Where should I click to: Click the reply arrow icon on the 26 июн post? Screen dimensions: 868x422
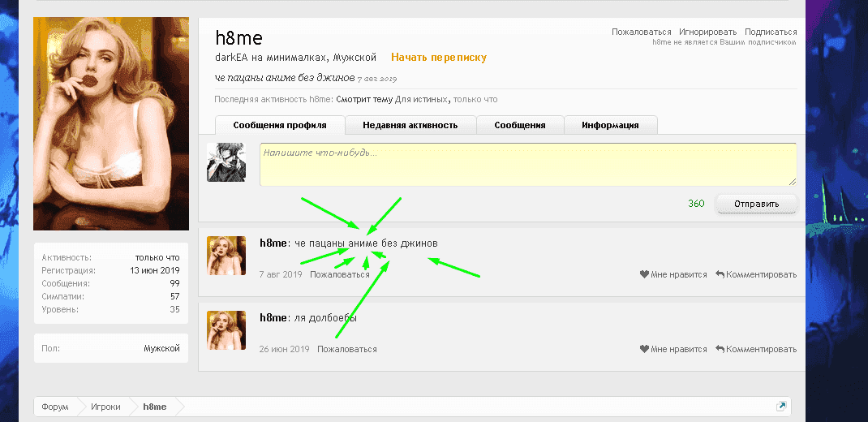click(x=720, y=349)
